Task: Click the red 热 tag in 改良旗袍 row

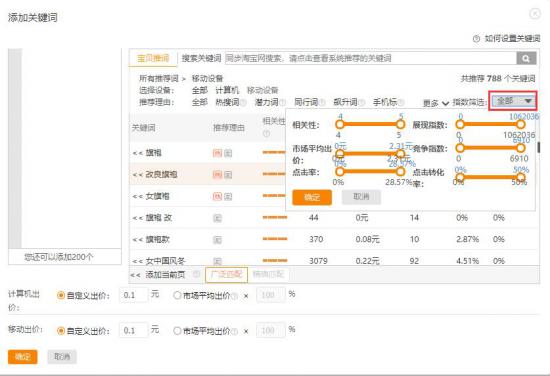Action: click(x=217, y=175)
